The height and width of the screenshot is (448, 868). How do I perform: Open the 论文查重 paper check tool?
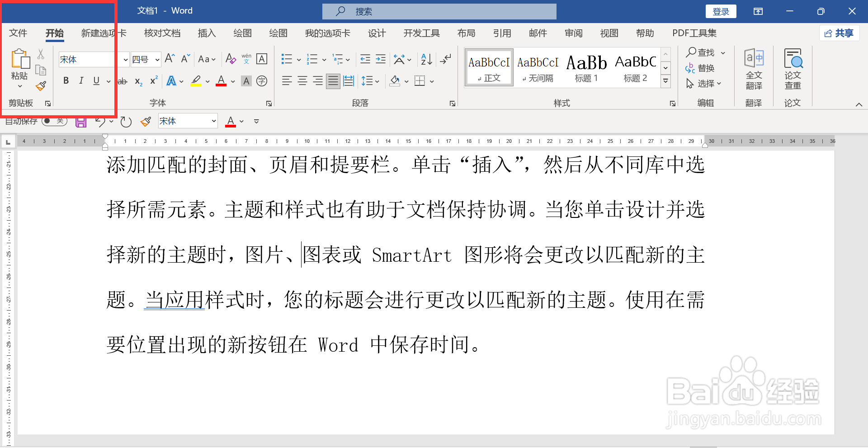click(793, 68)
